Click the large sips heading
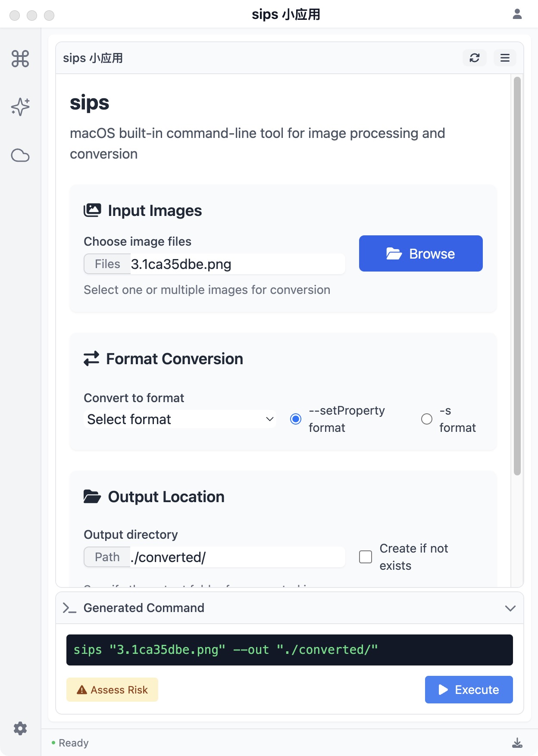The height and width of the screenshot is (756, 538). click(x=90, y=103)
